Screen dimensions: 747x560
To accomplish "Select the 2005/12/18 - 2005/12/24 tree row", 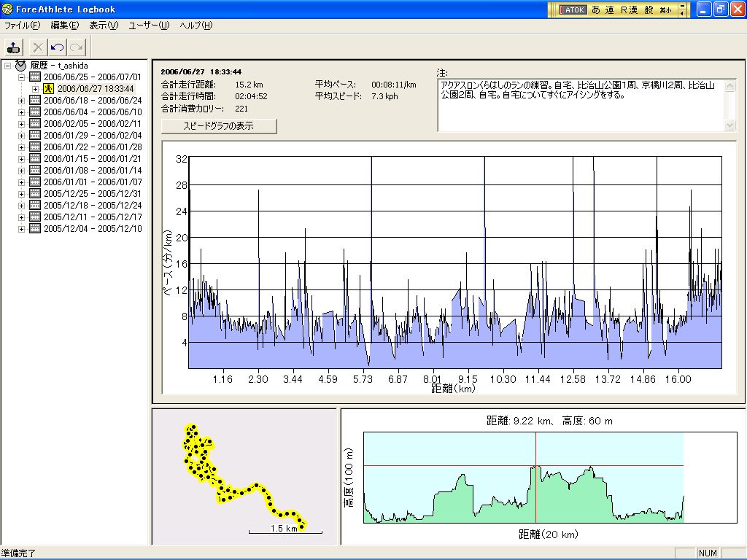I will pyautogui.click(x=93, y=205).
